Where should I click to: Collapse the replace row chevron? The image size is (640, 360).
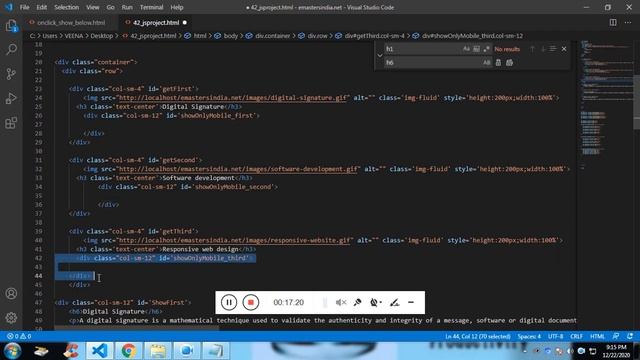(380, 56)
